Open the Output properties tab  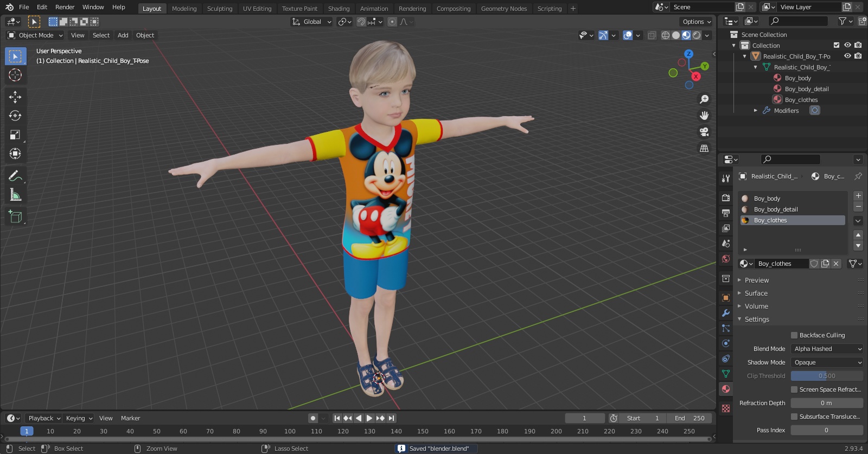(726, 213)
